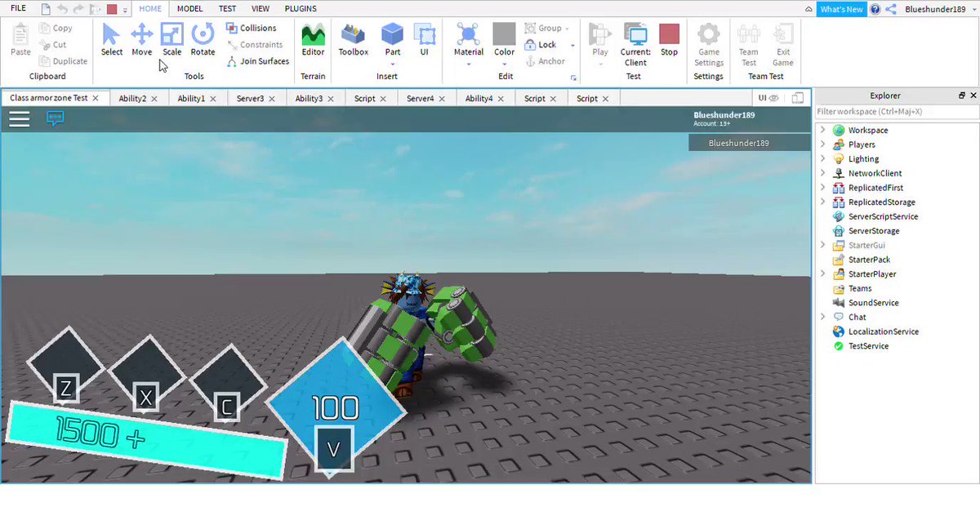Activate the Scale tool
Image resolution: width=980 pixels, height=507 pixels.
171,39
